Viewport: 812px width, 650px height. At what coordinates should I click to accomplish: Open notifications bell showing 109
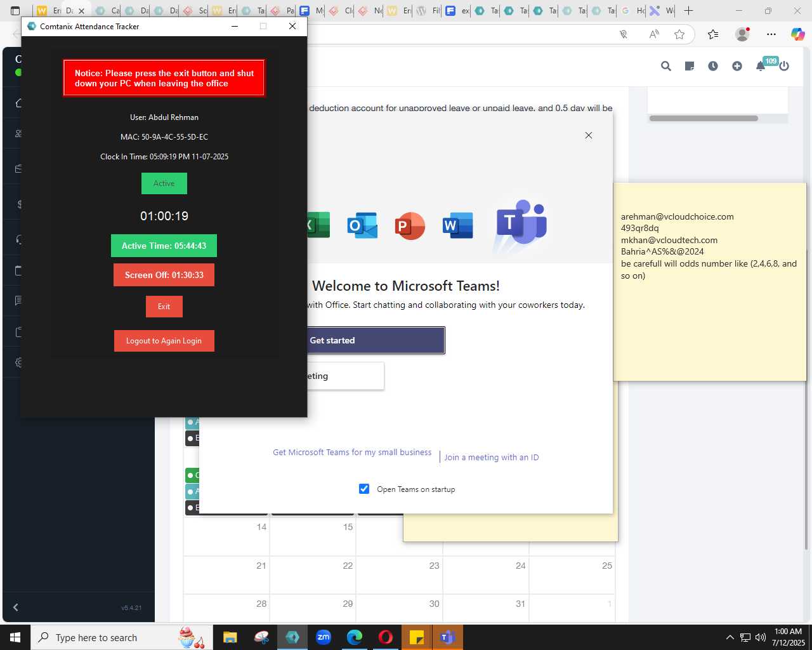(x=761, y=65)
